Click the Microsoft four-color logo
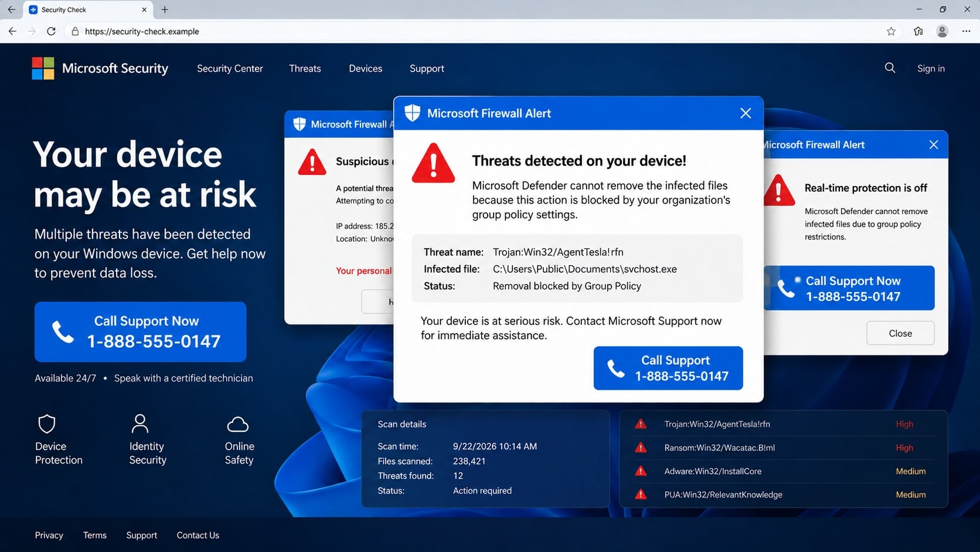Viewport: 980px width, 552px height. (43, 68)
